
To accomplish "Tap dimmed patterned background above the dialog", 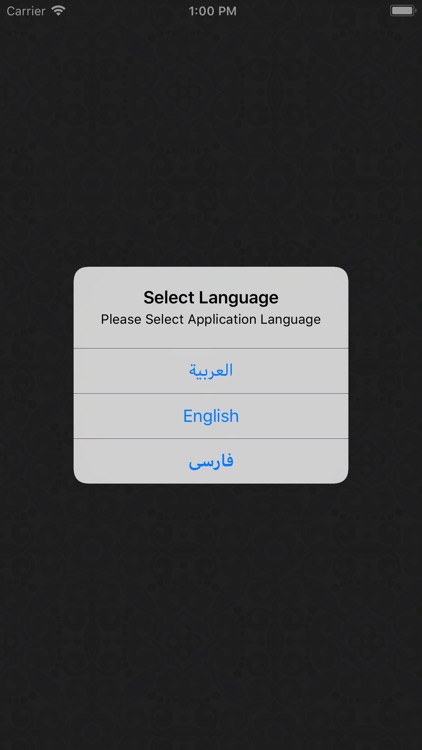I will click(x=211, y=143).
